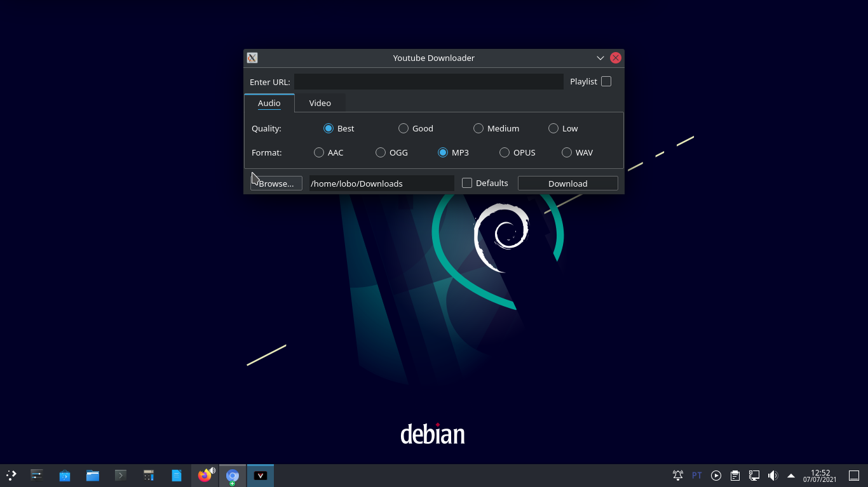This screenshot has height=487, width=868.
Task: Open the Firefox browser from the taskbar
Action: [205, 475]
